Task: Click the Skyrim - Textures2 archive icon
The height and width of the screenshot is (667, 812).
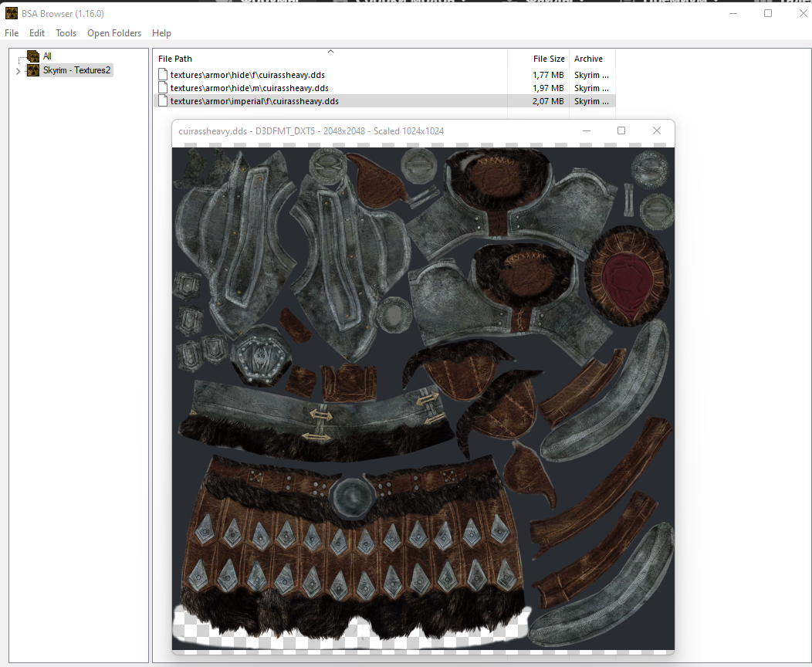Action: [33, 70]
